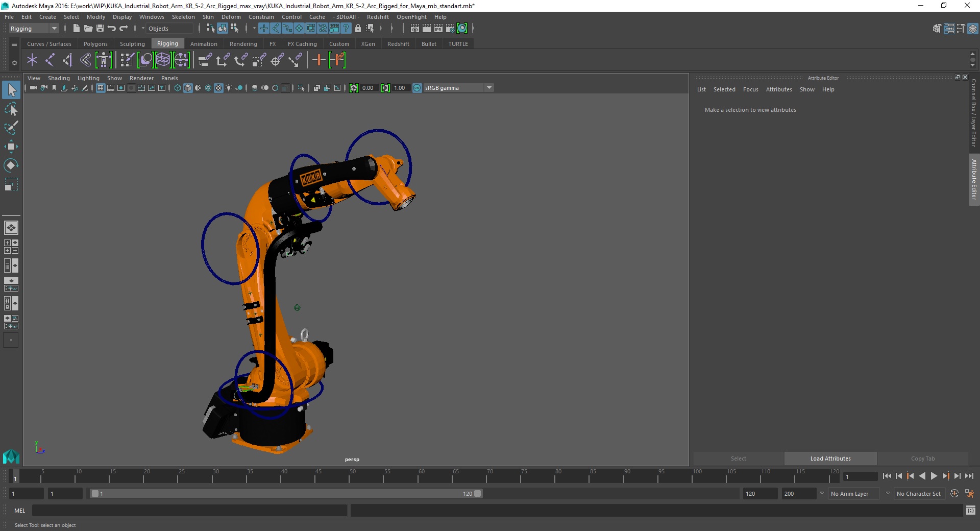Toggle textured display in the viewport

[218, 88]
